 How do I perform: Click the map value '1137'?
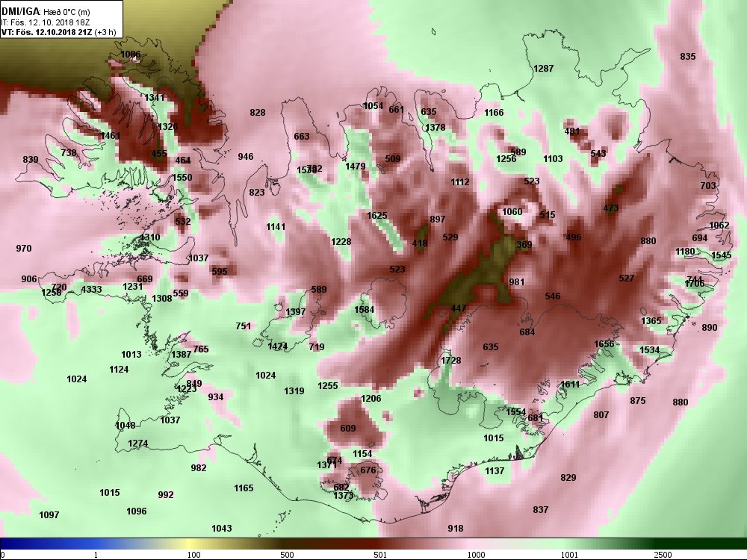tap(495, 471)
